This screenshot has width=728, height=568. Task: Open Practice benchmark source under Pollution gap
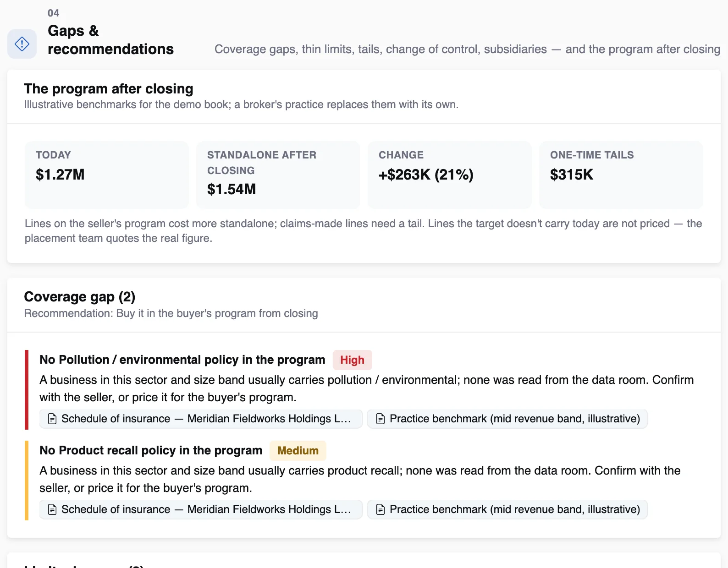[507, 419]
